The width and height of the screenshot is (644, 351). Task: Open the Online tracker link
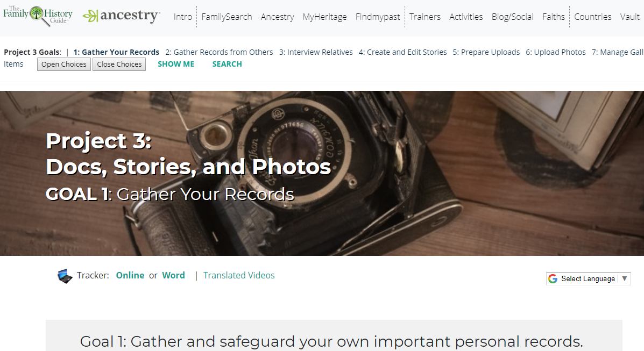tap(130, 275)
